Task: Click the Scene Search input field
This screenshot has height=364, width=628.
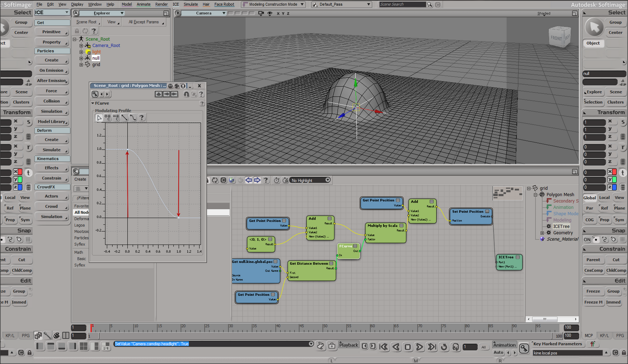Action: 402,4
